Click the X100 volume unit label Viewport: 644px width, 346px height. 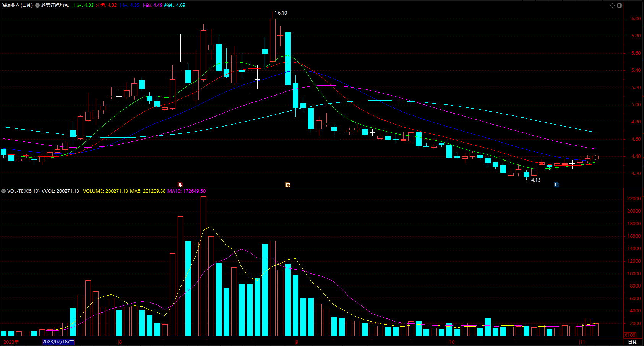[630, 335]
